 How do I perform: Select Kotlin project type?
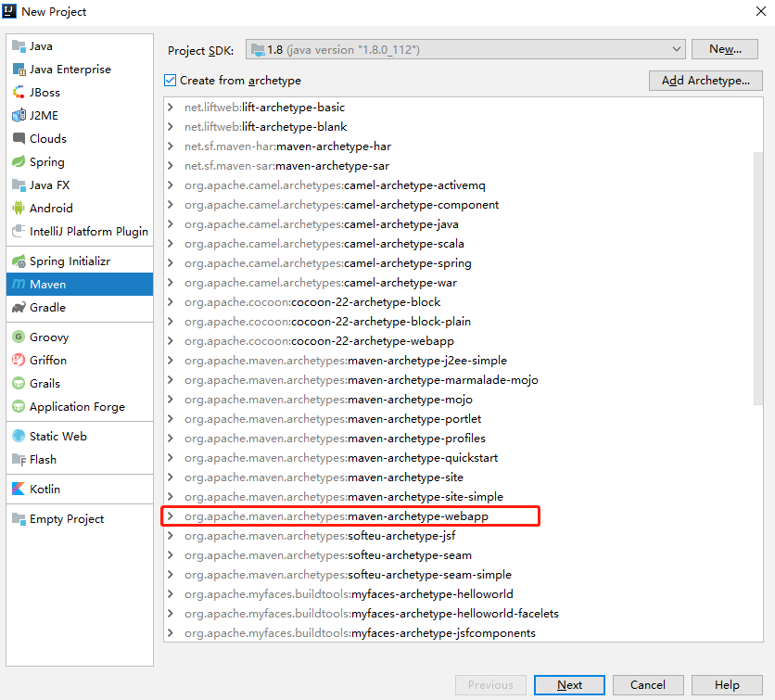(x=80, y=489)
